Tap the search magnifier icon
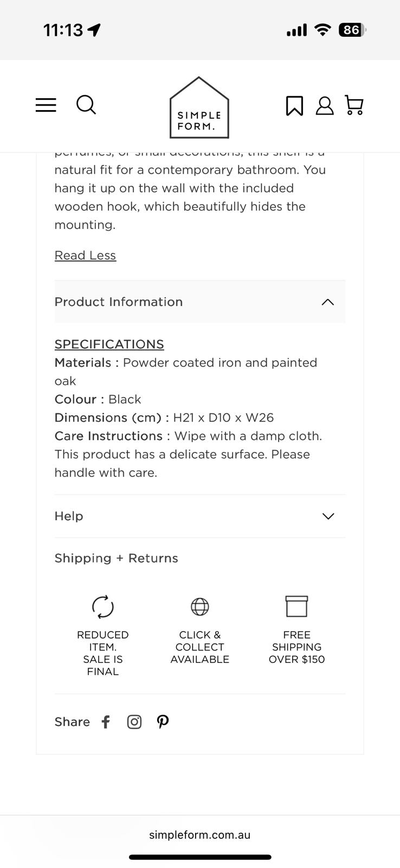This screenshot has width=400, height=868. (x=86, y=105)
